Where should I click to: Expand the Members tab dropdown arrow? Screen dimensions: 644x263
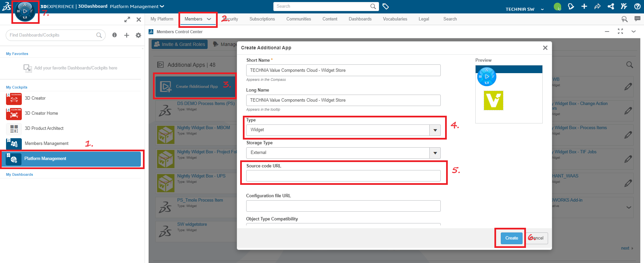(x=209, y=19)
